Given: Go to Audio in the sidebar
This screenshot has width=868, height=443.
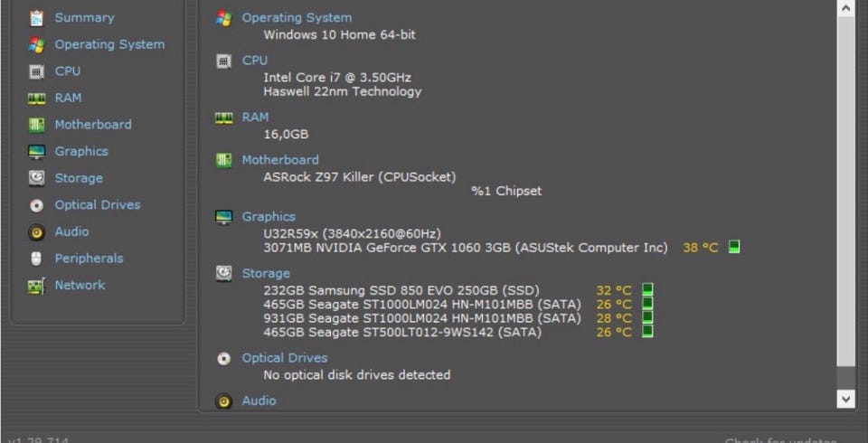Looking at the screenshot, I should (x=71, y=231).
